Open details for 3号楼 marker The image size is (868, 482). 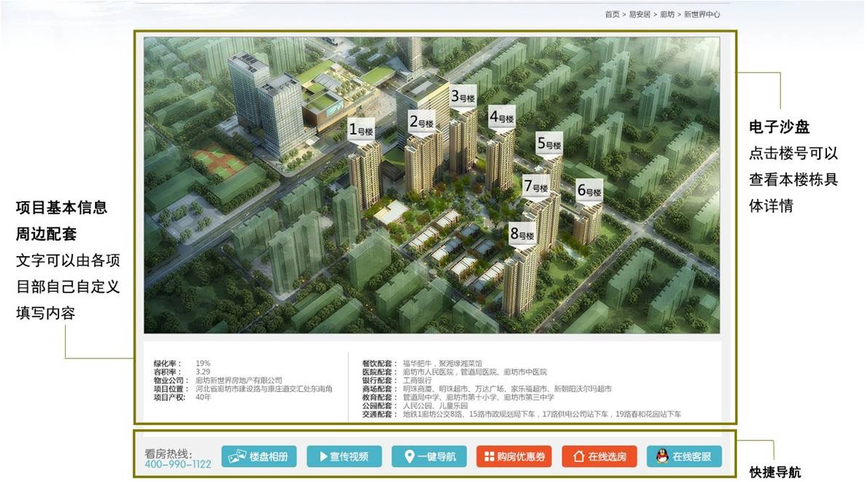[x=462, y=97]
